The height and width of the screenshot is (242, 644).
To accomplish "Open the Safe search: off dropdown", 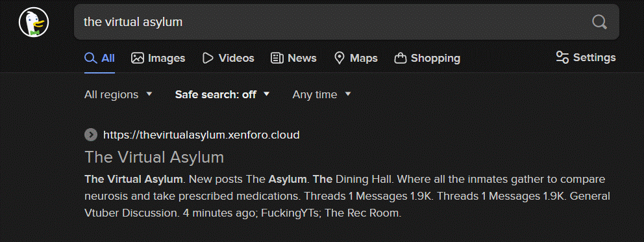I will (x=222, y=95).
